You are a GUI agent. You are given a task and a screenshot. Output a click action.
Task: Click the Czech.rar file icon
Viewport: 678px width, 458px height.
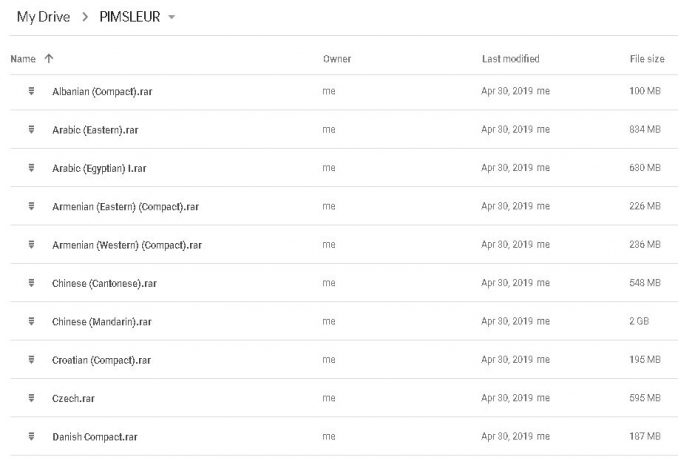pos(31,398)
